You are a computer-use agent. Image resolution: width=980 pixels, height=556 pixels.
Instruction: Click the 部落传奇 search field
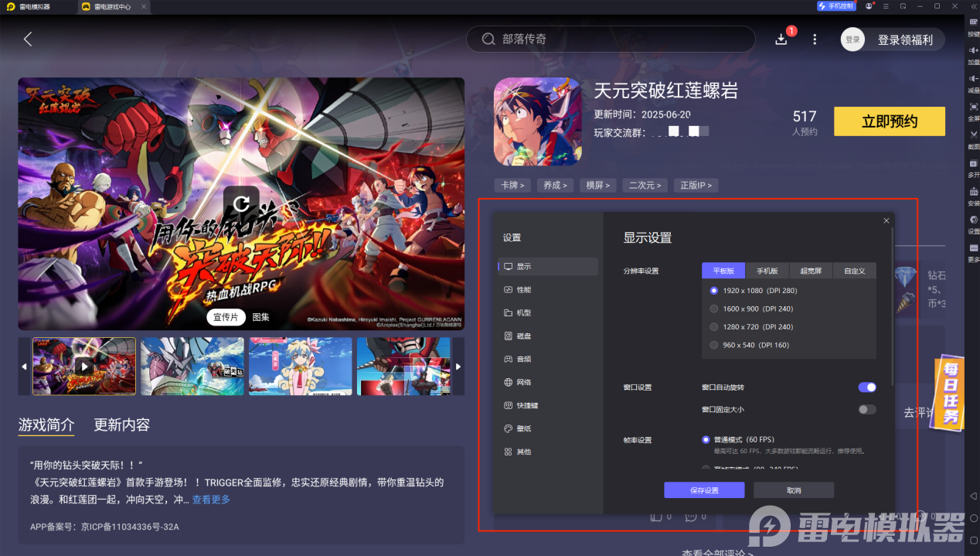click(x=611, y=39)
